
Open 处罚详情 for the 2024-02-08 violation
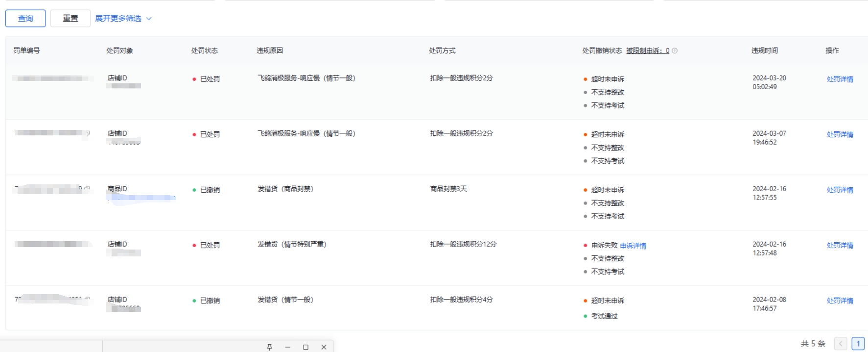pyautogui.click(x=840, y=301)
